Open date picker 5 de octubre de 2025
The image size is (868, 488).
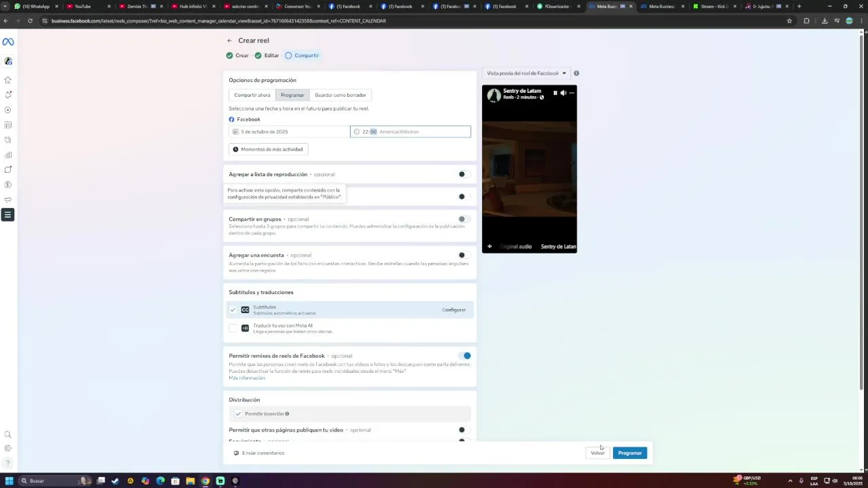click(290, 131)
